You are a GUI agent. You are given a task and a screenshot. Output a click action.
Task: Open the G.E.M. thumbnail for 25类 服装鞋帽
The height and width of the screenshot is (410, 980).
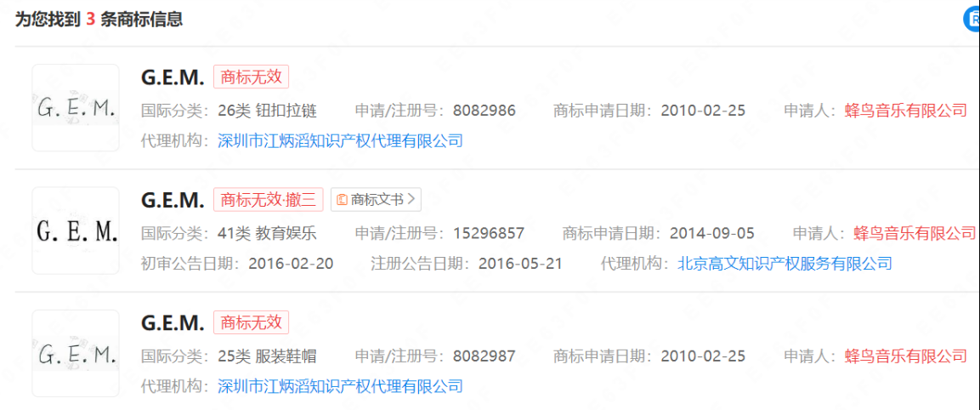[x=76, y=353]
